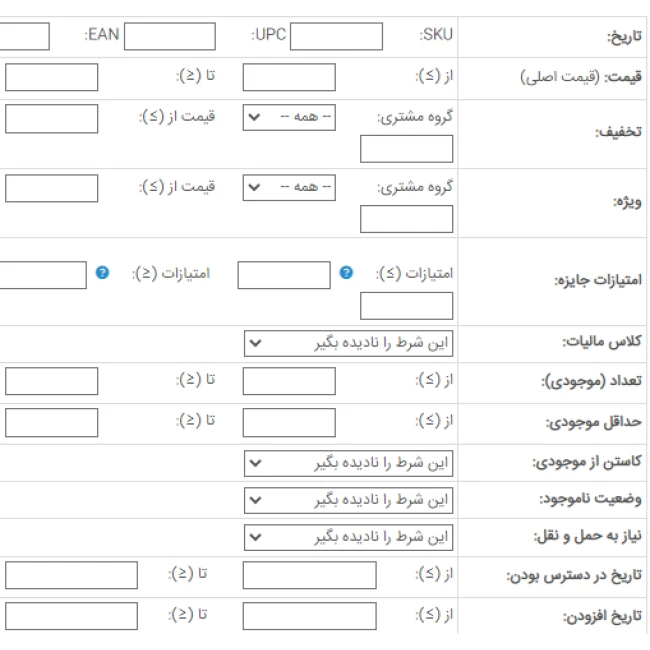Click the امتیازات (≤) input box
The image size is (650, 650).
tap(283, 275)
